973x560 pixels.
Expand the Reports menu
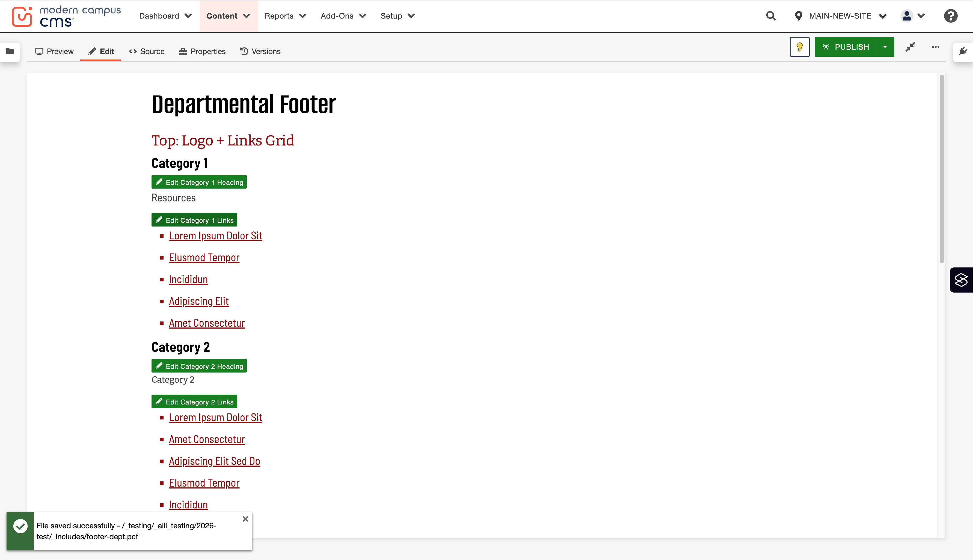tap(285, 16)
